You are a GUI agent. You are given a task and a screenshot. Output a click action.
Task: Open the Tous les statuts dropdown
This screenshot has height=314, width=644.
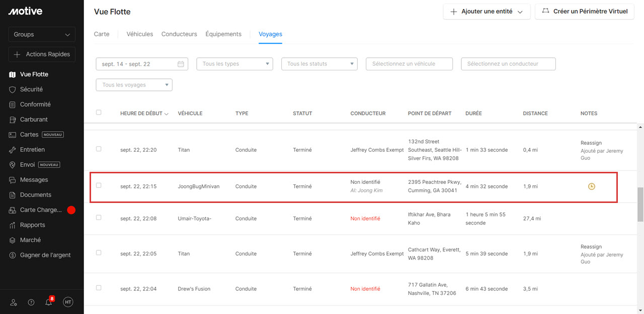click(x=319, y=64)
